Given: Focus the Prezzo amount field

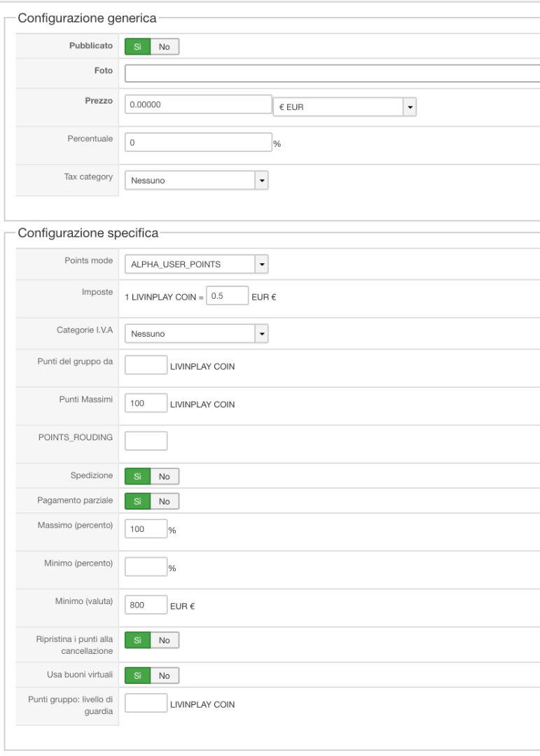Looking at the screenshot, I should click(x=198, y=104).
